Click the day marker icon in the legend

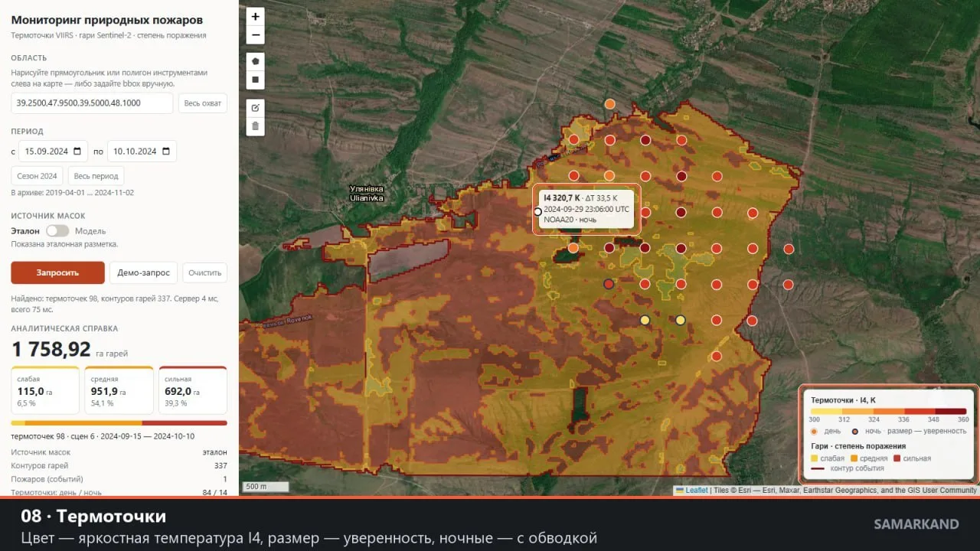[815, 431]
